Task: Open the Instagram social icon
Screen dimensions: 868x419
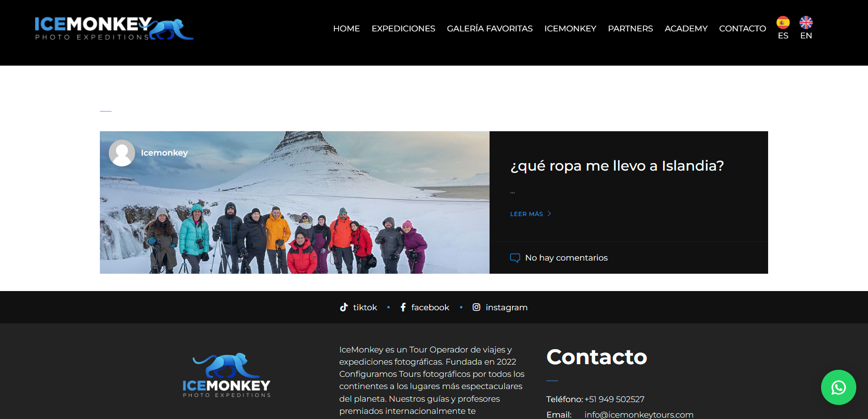Action: [476, 307]
